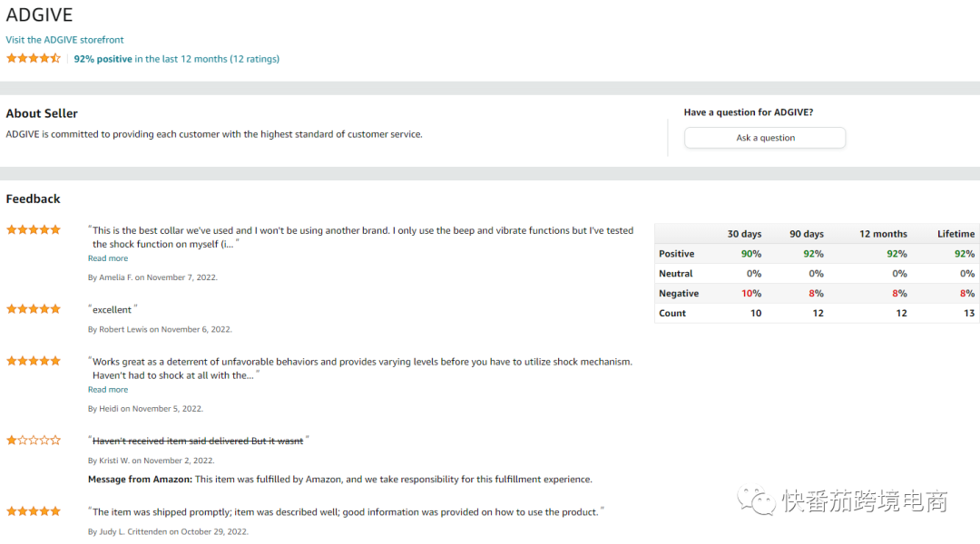Click the Positive row label in table
This screenshot has width=980, height=544.
(x=677, y=254)
